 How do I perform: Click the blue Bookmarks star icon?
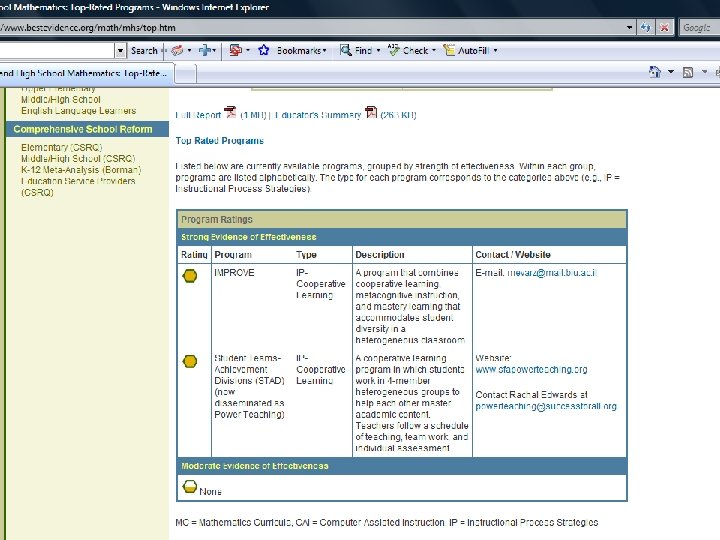[264, 50]
